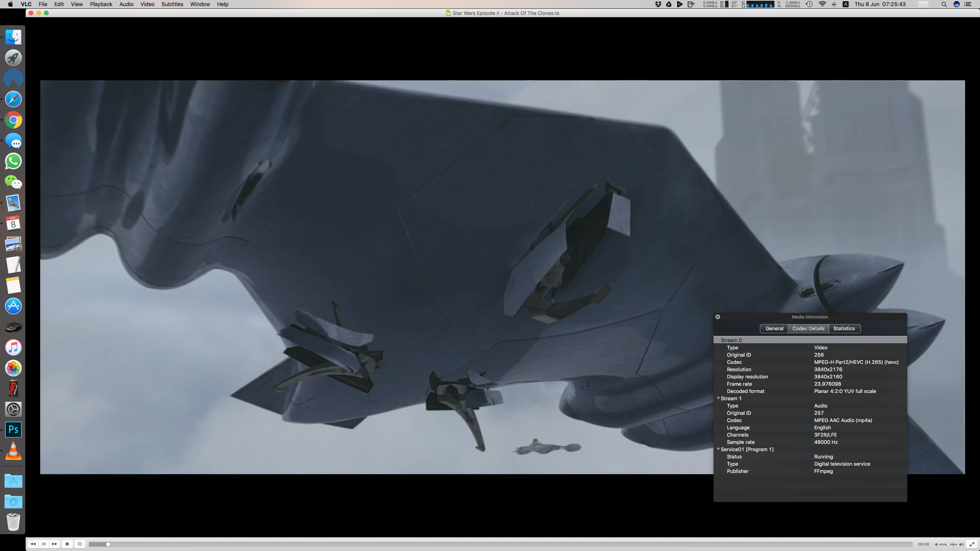Image resolution: width=980 pixels, height=551 pixels.
Task: Open Siri from the menu bar
Action: pos(956,4)
